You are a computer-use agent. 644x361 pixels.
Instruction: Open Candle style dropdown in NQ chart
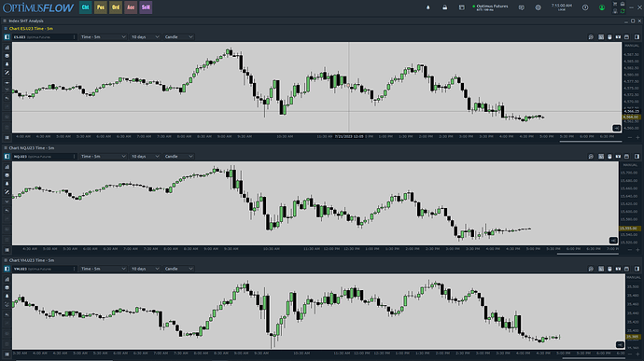click(178, 157)
